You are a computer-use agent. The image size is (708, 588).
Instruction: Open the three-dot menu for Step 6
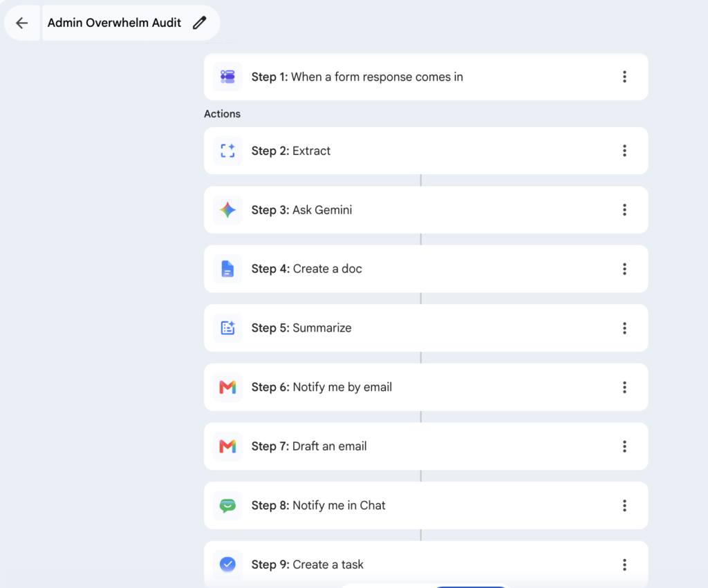pos(624,387)
